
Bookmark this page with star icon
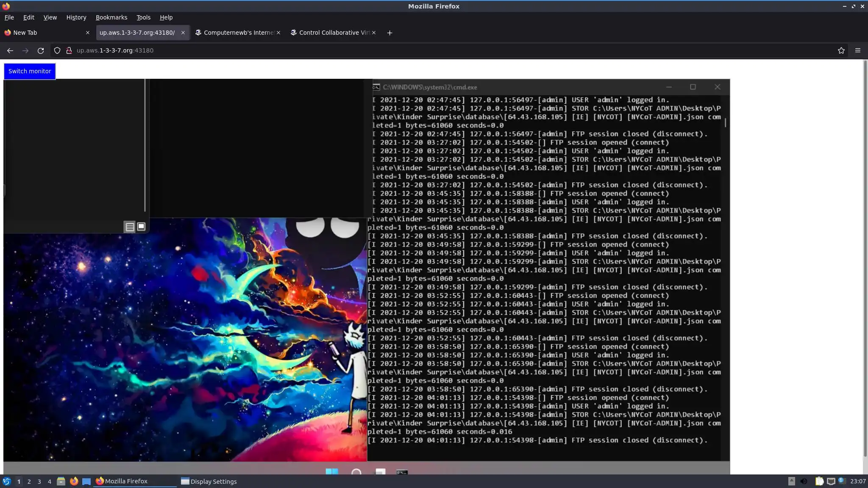841,50
